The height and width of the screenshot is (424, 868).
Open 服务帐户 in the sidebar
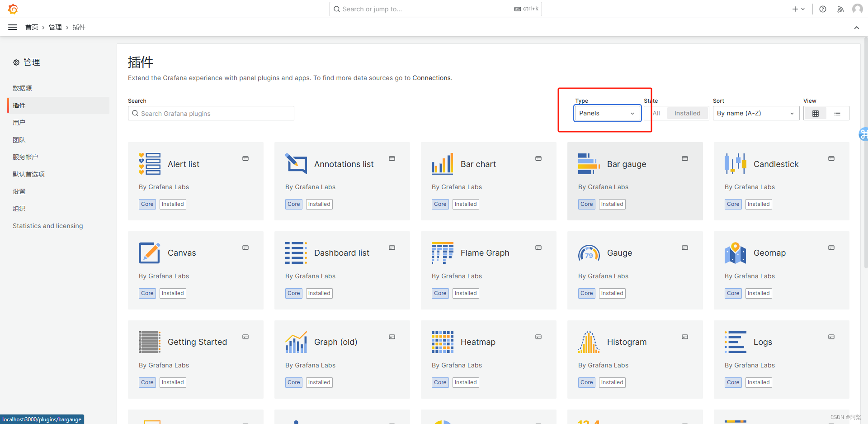pos(25,157)
